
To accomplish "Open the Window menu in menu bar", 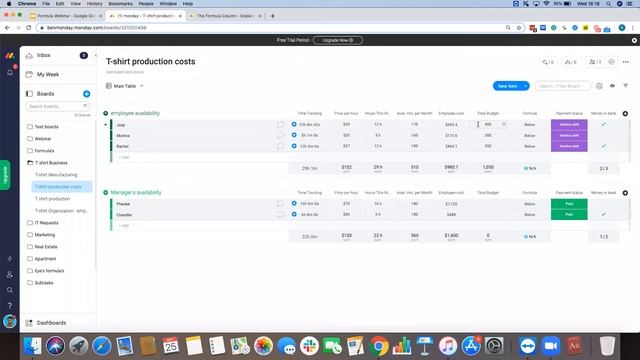I will (x=168, y=4).
